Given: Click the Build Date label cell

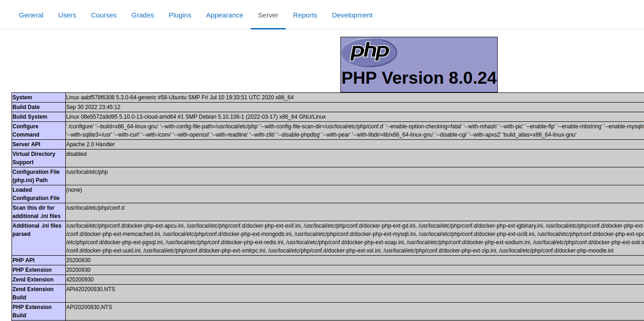Looking at the screenshot, I should (x=39, y=107).
